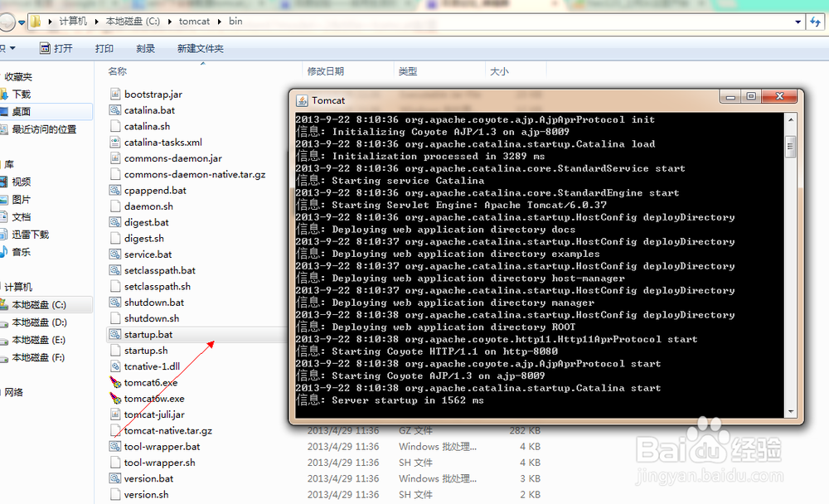
Task: Expand the arrow after tomcat breadcrumb
Action: coord(220,22)
